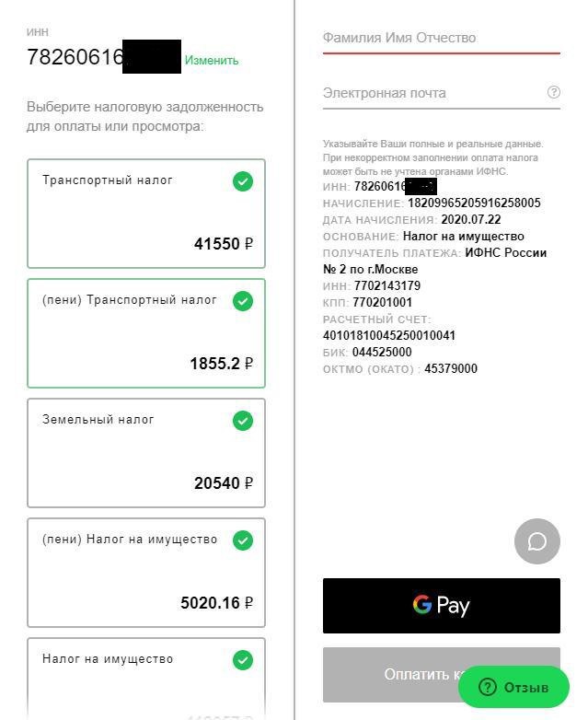Click the Google G logo
The width and height of the screenshot is (588, 720).
click(422, 605)
